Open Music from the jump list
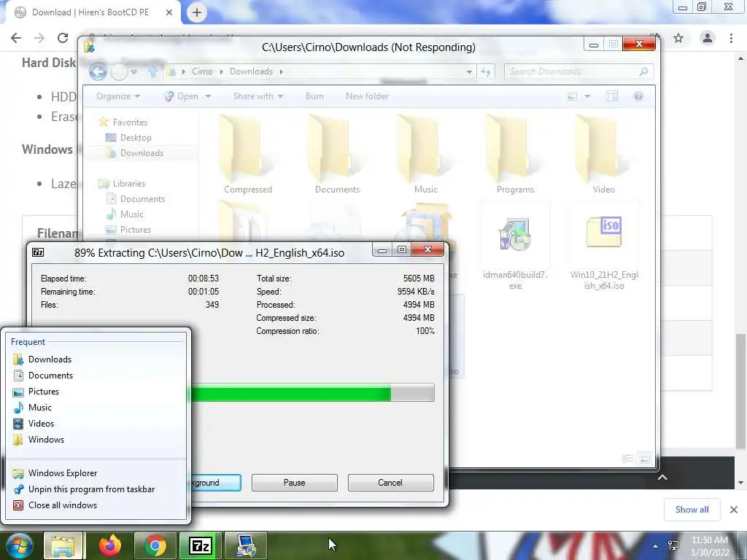Image resolution: width=747 pixels, height=560 pixels. pyautogui.click(x=39, y=407)
